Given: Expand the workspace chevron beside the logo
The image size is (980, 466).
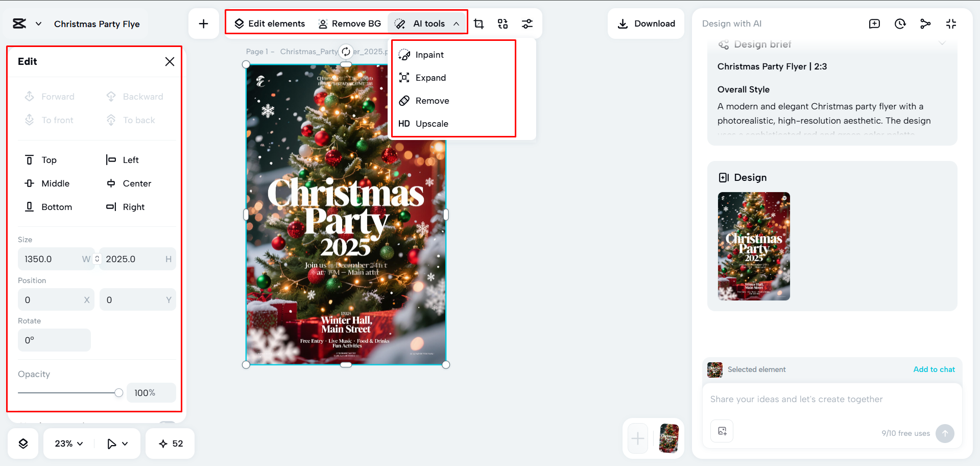Looking at the screenshot, I should [x=38, y=24].
